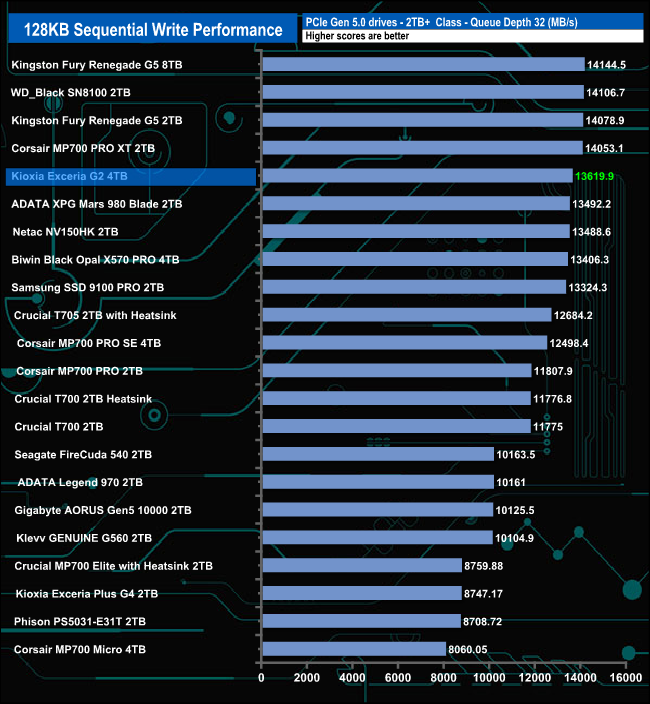The height and width of the screenshot is (704, 650).
Task: Click the 13324.3 score value
Action: (x=588, y=287)
